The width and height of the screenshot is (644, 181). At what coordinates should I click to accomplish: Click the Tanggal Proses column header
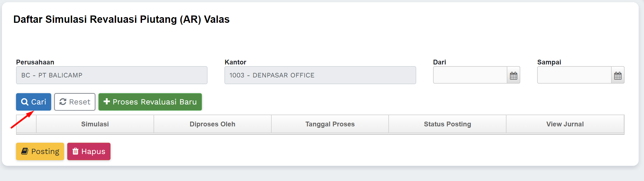[330, 124]
